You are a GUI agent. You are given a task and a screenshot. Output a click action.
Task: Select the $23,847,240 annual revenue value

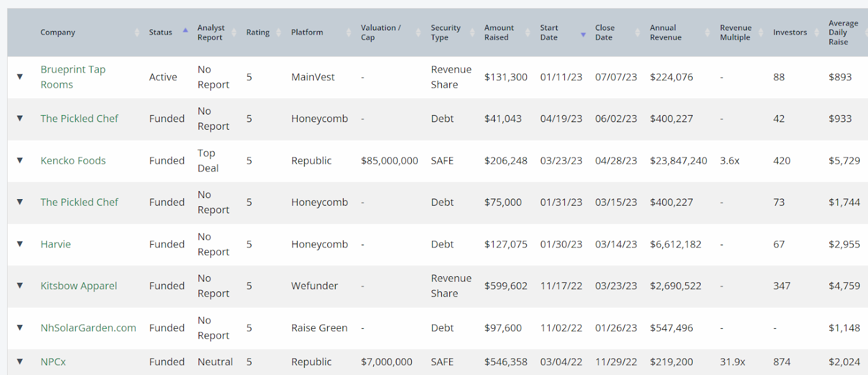pos(679,161)
